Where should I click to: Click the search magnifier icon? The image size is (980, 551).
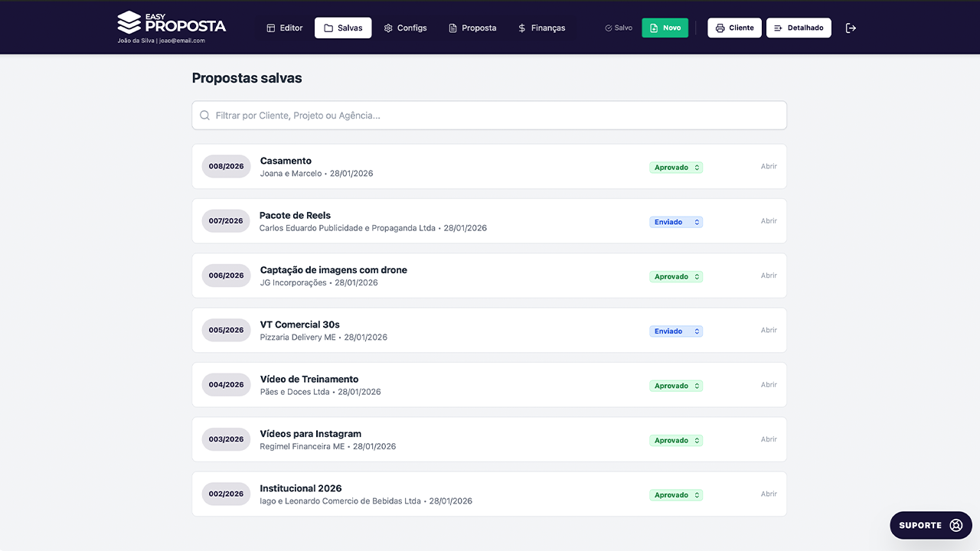204,116
